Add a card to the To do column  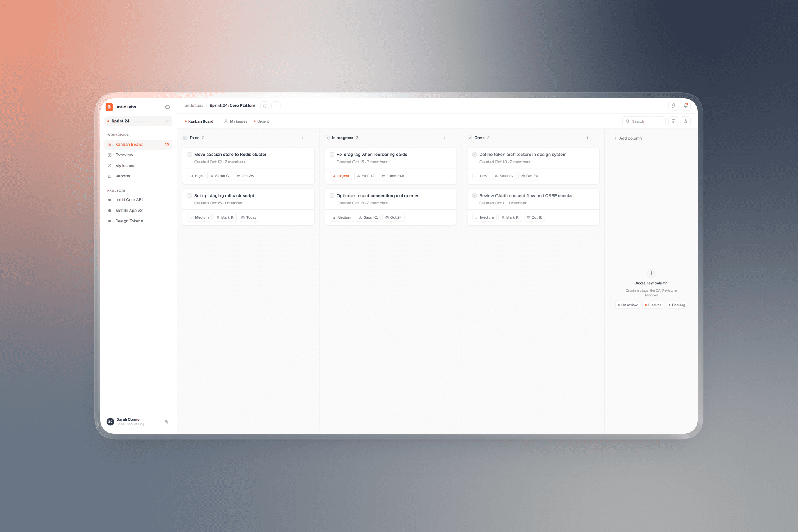pos(302,138)
